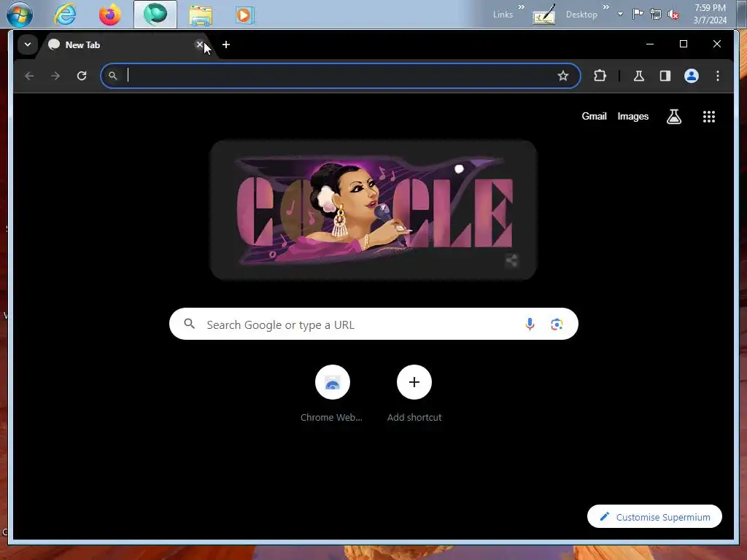
Task: Open the Google apps grid
Action: [709, 117]
